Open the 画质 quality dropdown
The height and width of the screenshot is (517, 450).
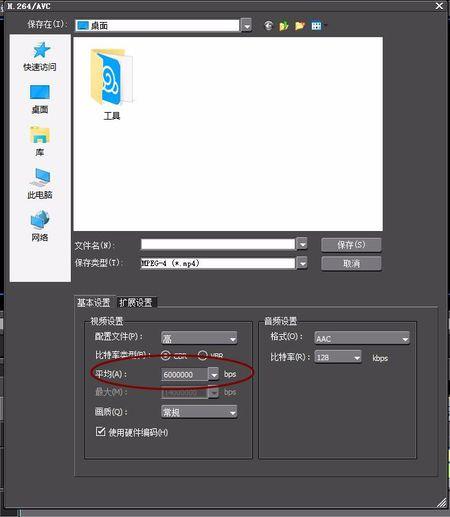click(199, 412)
